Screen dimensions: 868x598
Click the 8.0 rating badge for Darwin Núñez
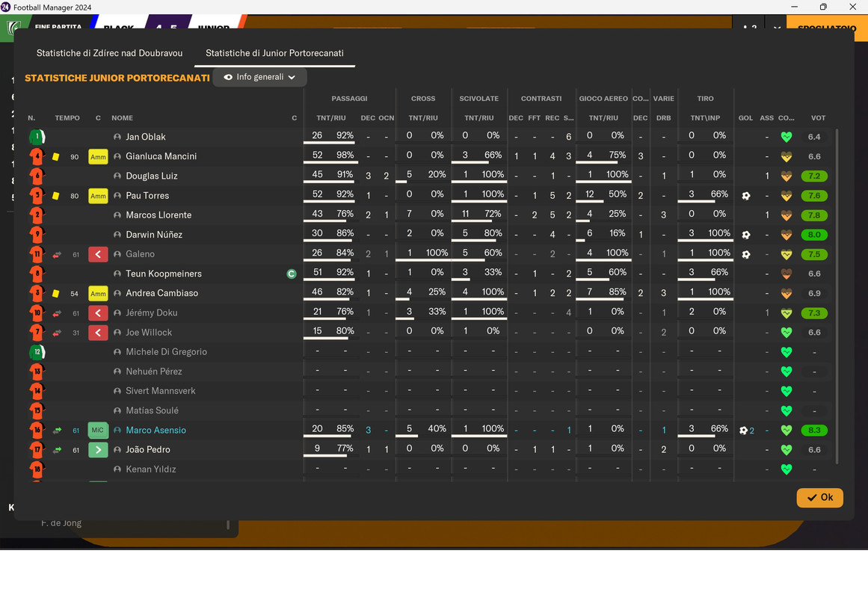click(813, 235)
